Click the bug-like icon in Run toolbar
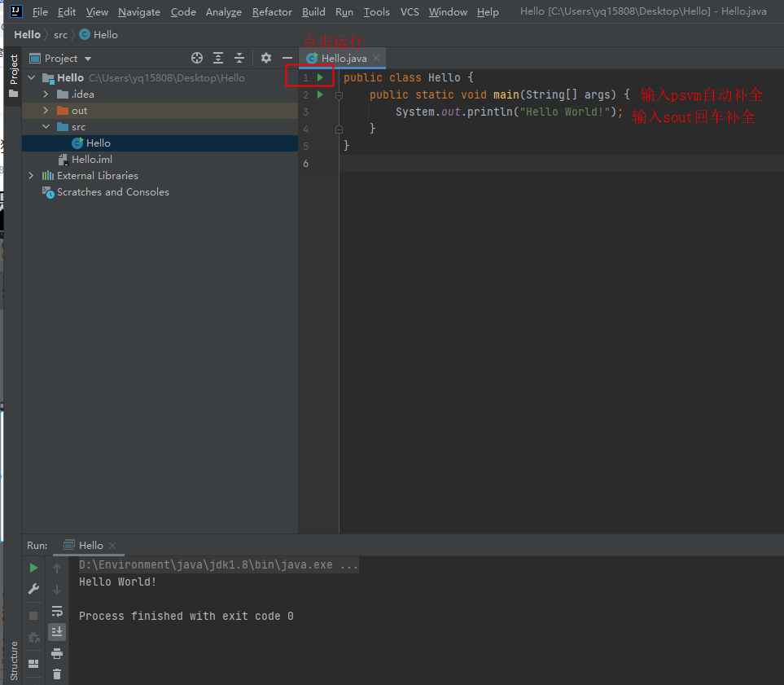 (33, 637)
